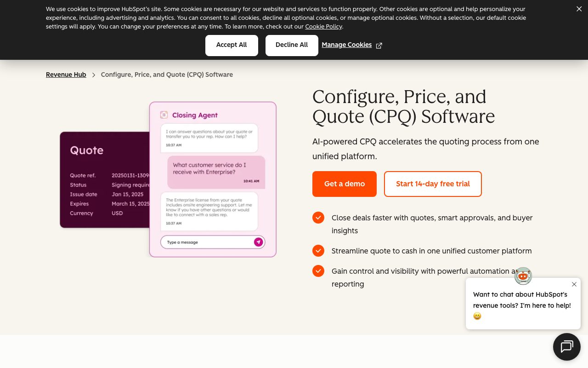Go to the Revenue Hub breadcrumb

click(x=66, y=75)
